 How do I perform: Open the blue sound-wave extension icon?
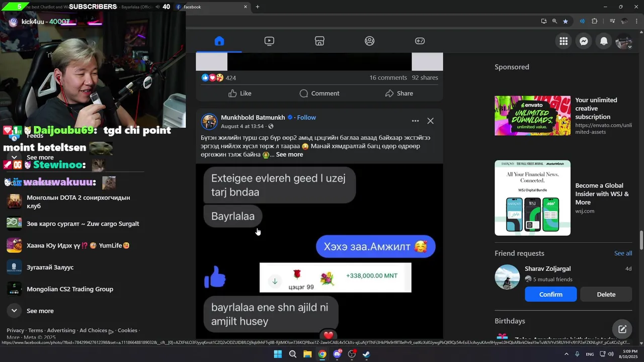(x=582, y=21)
